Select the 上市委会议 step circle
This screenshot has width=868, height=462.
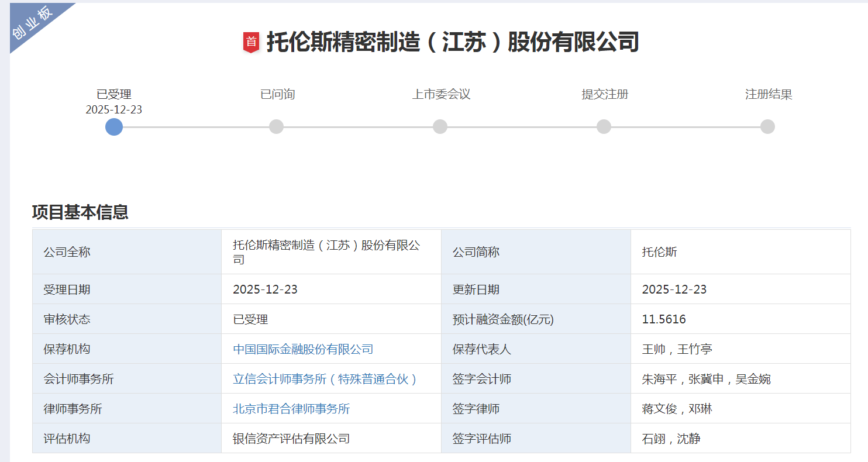pyautogui.click(x=440, y=127)
